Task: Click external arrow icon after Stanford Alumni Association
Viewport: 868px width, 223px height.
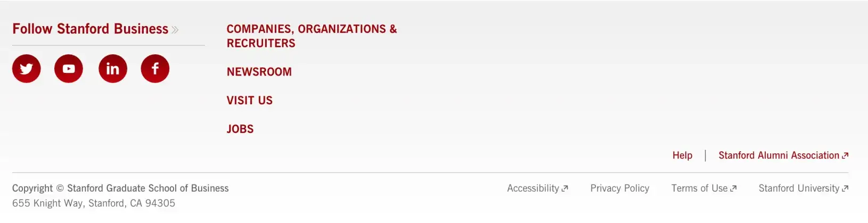Action: click(845, 155)
